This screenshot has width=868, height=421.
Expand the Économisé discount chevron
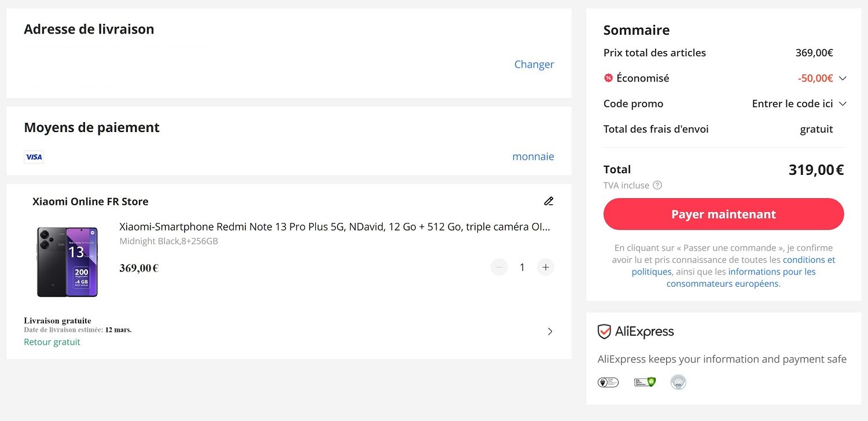point(843,78)
